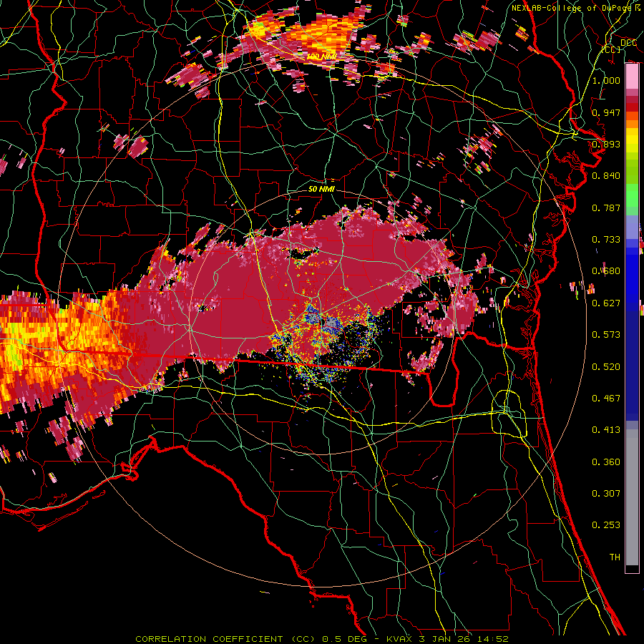
Task: Click the 0.360 legend value
Action: pyautogui.click(x=606, y=462)
